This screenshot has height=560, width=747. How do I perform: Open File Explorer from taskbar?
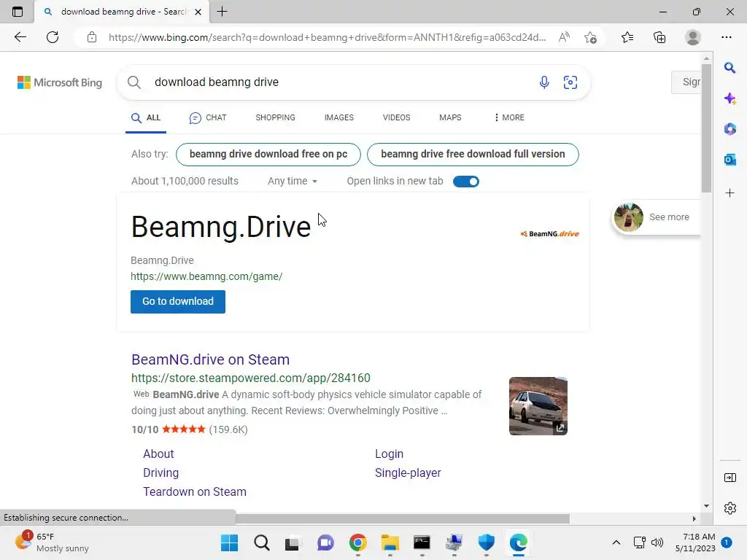(x=390, y=542)
